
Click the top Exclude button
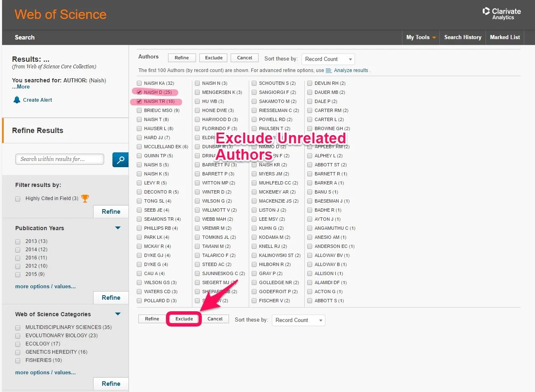(214, 58)
